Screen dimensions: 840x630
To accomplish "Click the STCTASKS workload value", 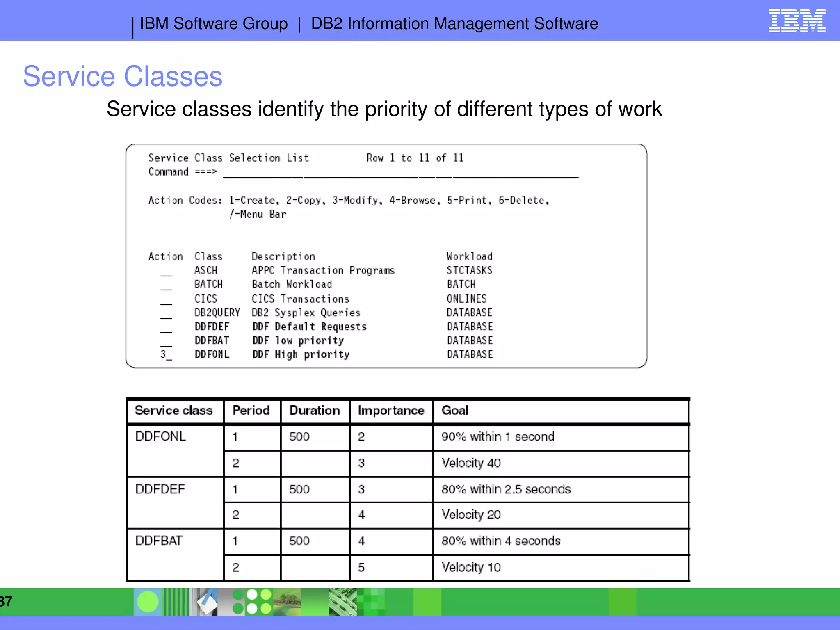I will pos(469,271).
